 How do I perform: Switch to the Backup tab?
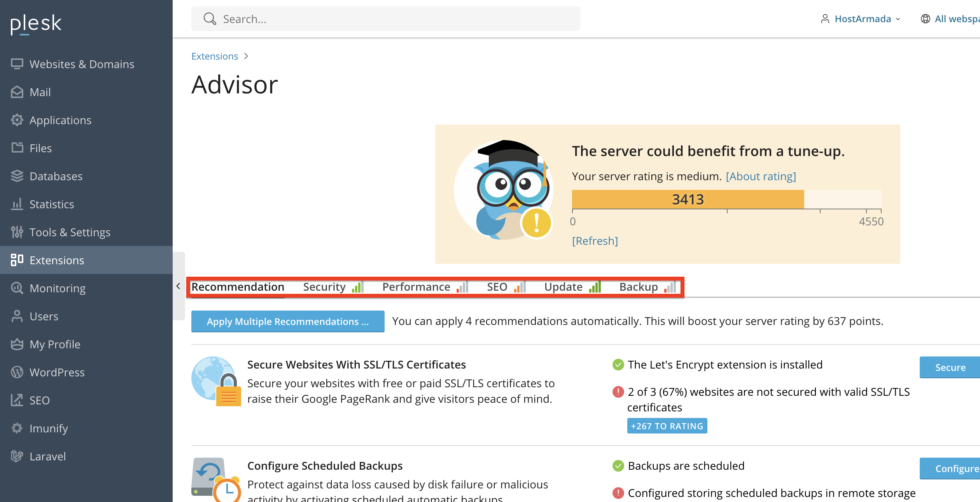coord(648,287)
